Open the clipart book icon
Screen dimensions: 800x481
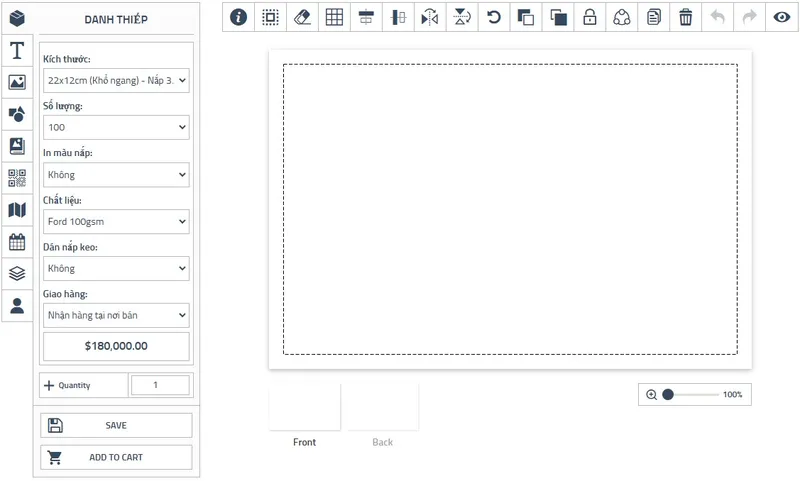click(17, 146)
